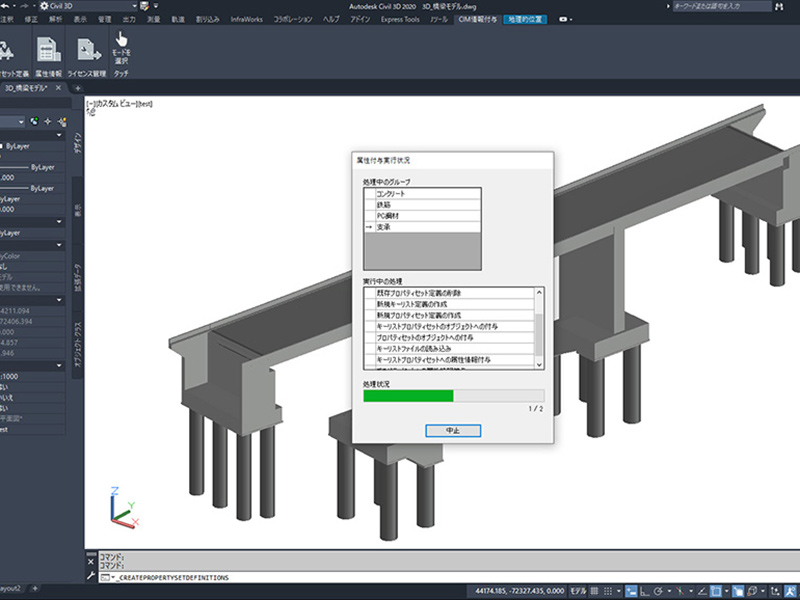This screenshot has height=600, width=800.
Task: Open the CIM情報付与 ribbon tab
Action: (x=479, y=19)
